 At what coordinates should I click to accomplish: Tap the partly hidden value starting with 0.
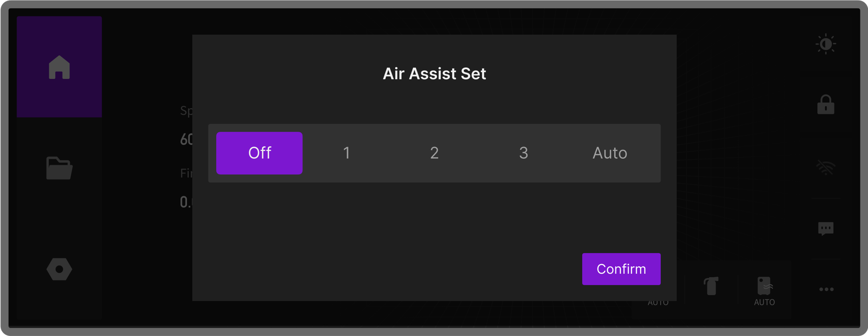click(186, 202)
